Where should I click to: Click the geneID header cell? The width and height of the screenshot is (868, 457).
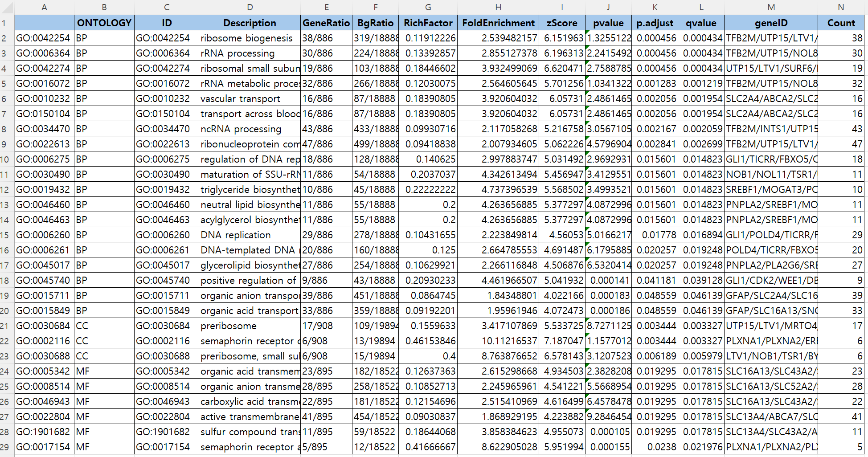tap(771, 23)
